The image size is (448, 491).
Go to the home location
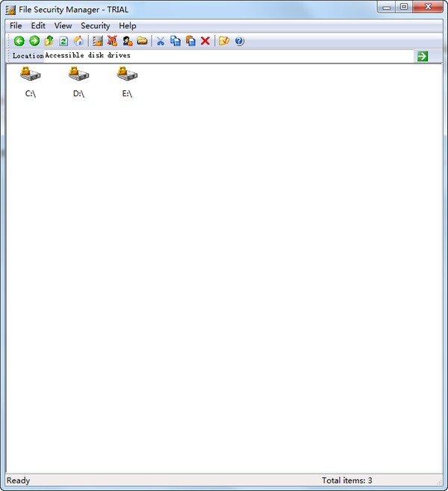78,41
